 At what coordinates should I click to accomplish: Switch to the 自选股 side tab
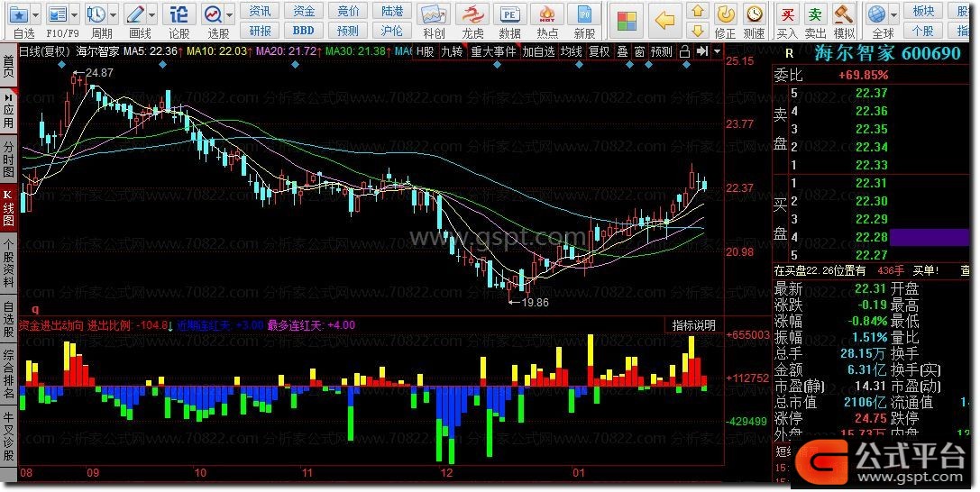pyautogui.click(x=9, y=319)
